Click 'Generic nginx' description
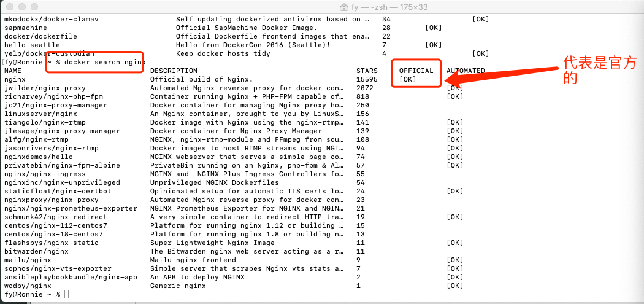Screen dimensions: 644x304 (178, 286)
